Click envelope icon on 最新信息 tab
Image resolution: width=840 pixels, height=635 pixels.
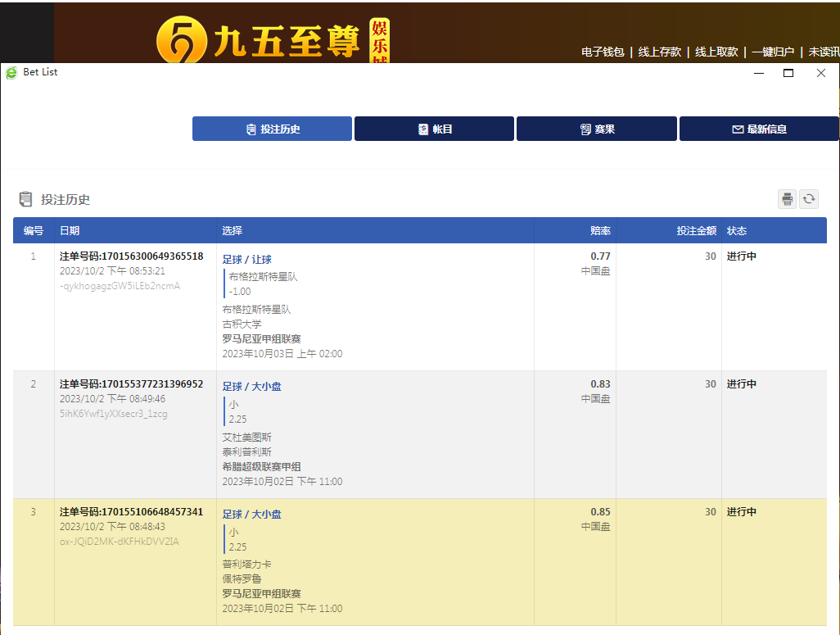tap(737, 129)
